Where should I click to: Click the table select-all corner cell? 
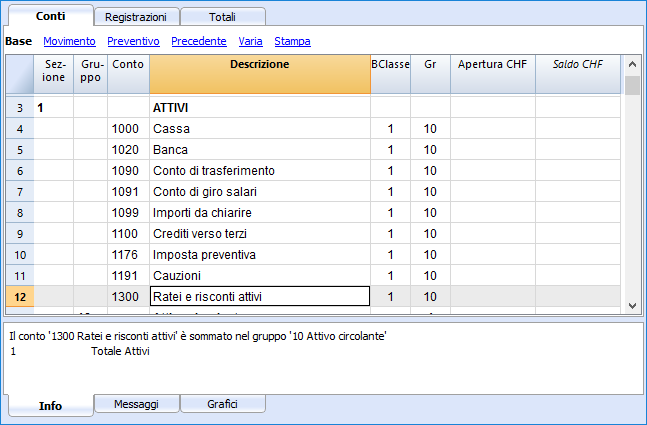(19, 74)
